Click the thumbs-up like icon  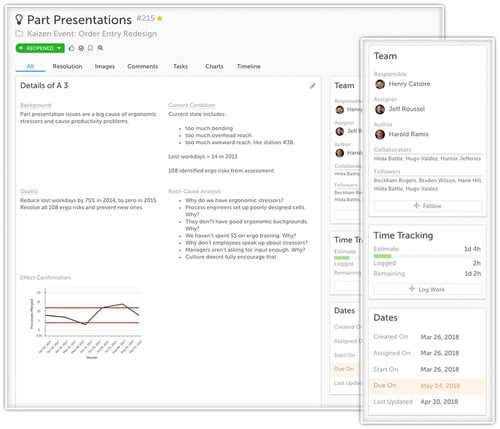point(71,48)
